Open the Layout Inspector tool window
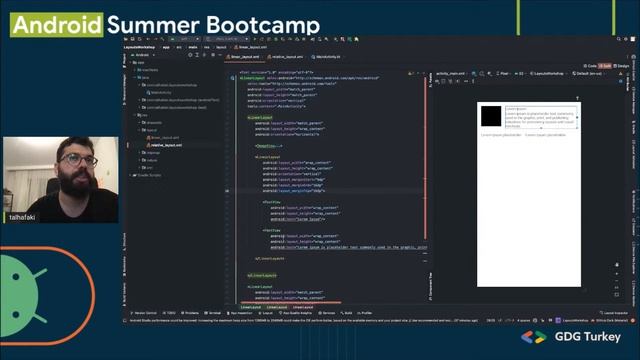640x360 pixels. pos(614,313)
